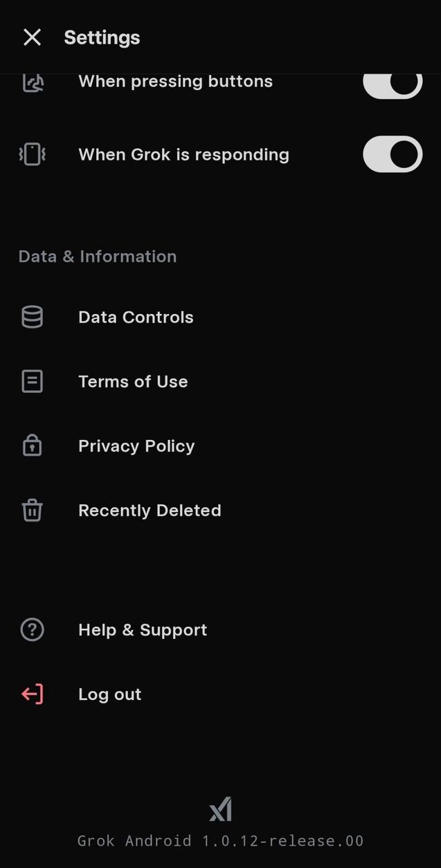Click the vibrating phone icon near Grok responding
441x868 pixels.
tap(32, 154)
